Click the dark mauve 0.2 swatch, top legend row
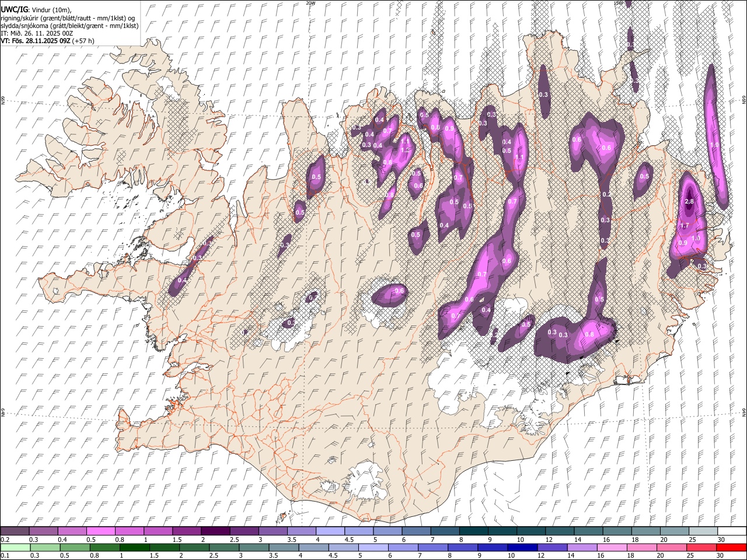 point(15,531)
